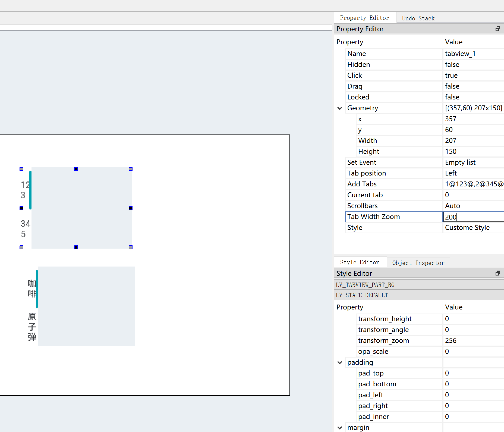Click the Add Tabs value field
The width and height of the screenshot is (504, 432).
point(473,184)
